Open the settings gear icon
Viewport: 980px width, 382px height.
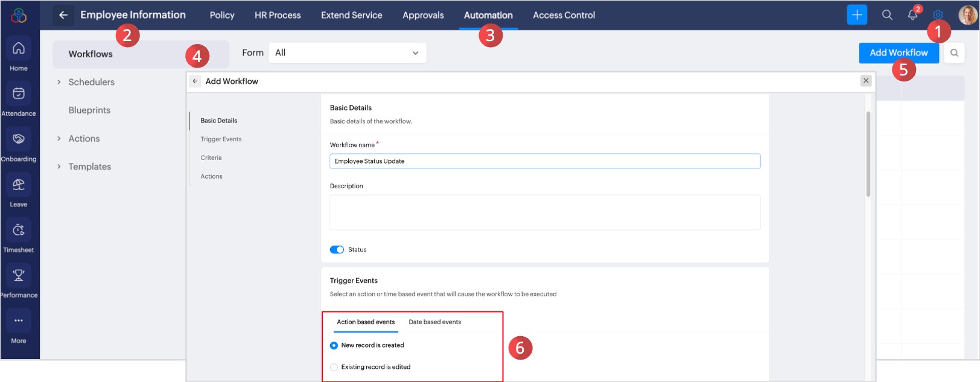(x=938, y=15)
